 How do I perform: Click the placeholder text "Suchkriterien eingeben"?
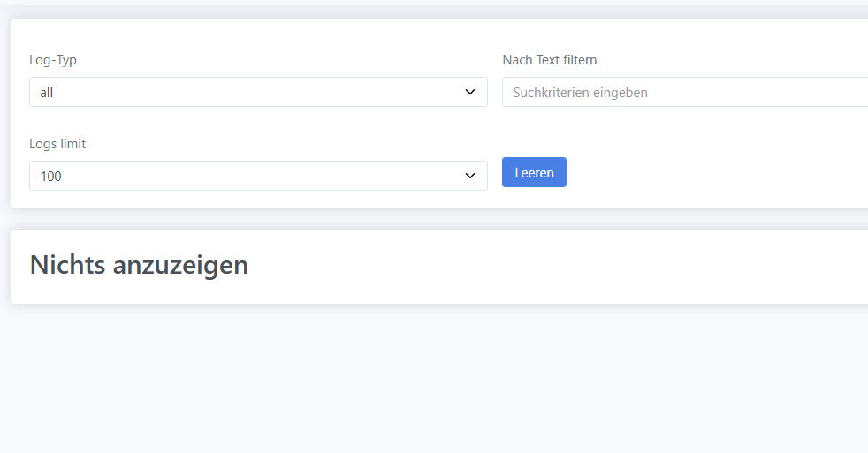580,93
